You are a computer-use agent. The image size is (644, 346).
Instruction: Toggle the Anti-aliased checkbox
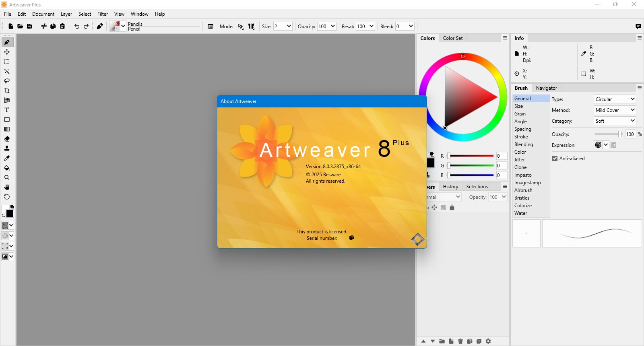555,159
